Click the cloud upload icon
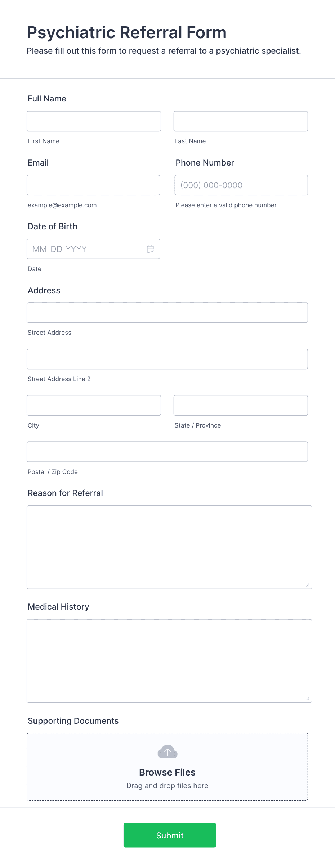 click(167, 751)
